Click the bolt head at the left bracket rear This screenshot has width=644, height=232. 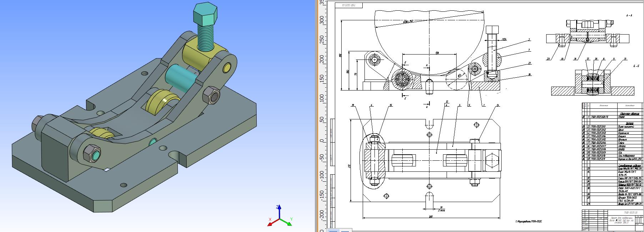pyautogui.click(x=37, y=124)
